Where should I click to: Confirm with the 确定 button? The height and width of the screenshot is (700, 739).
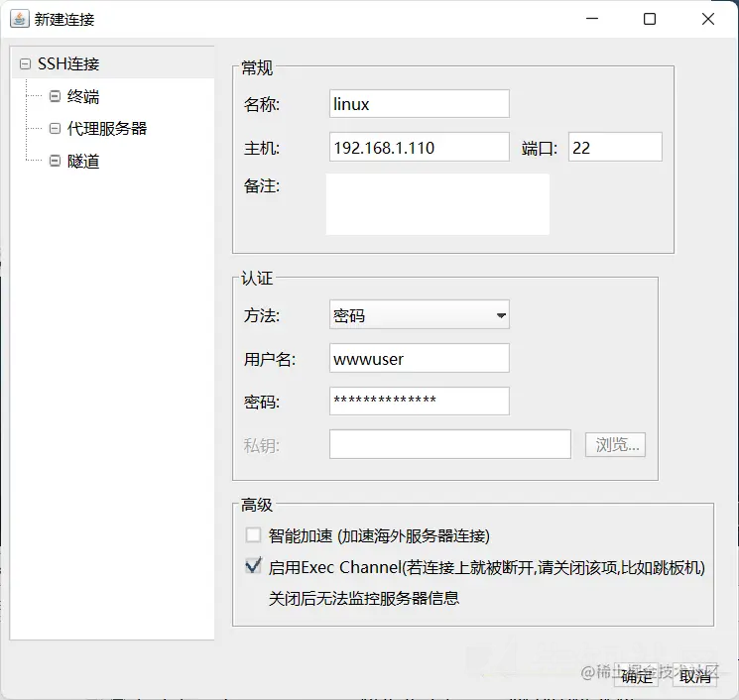[x=637, y=676]
